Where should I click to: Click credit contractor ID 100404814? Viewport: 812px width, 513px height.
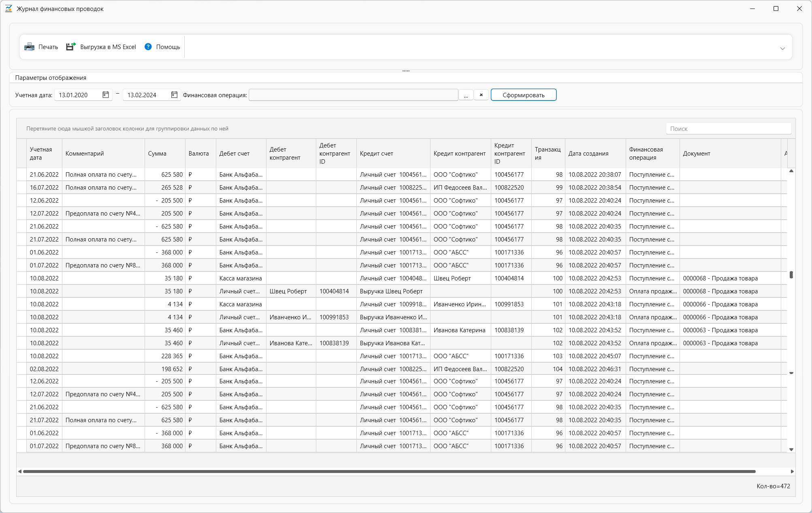click(511, 278)
